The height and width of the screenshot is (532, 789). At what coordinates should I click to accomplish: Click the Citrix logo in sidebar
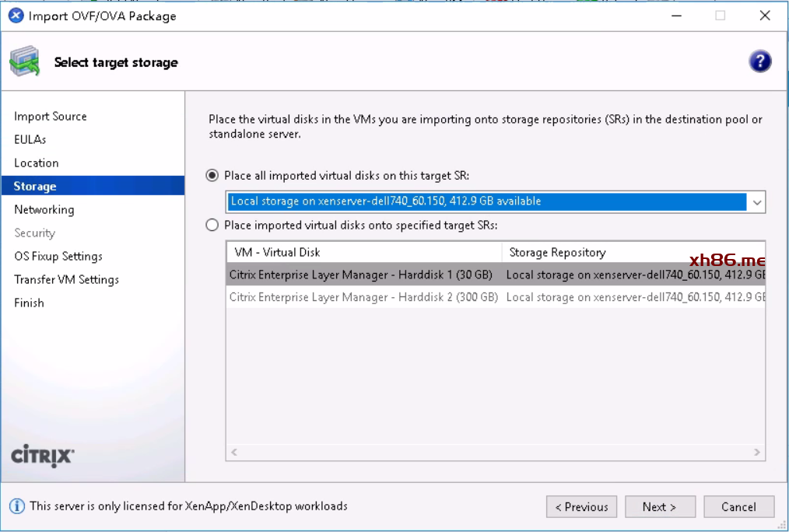pos(43,456)
